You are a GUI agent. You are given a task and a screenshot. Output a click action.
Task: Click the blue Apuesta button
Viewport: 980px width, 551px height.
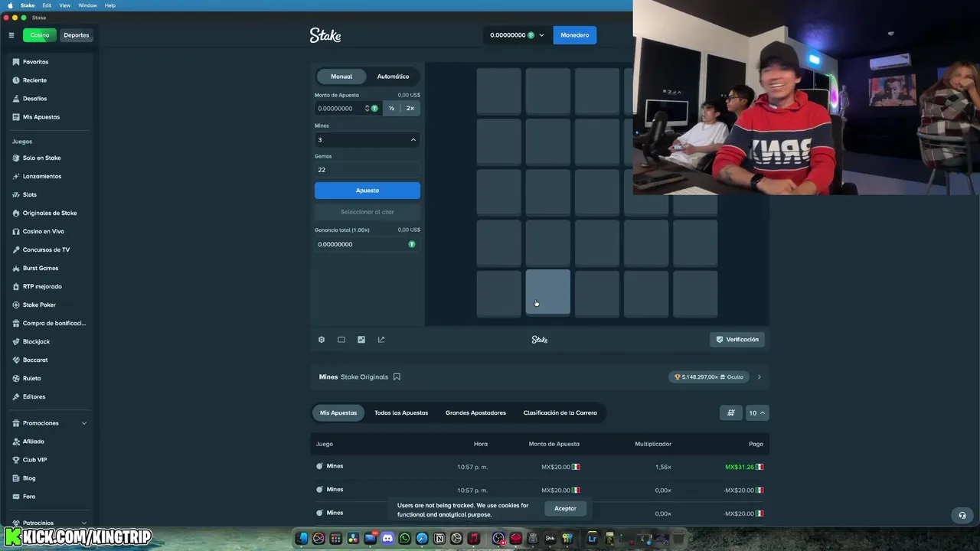367,191
